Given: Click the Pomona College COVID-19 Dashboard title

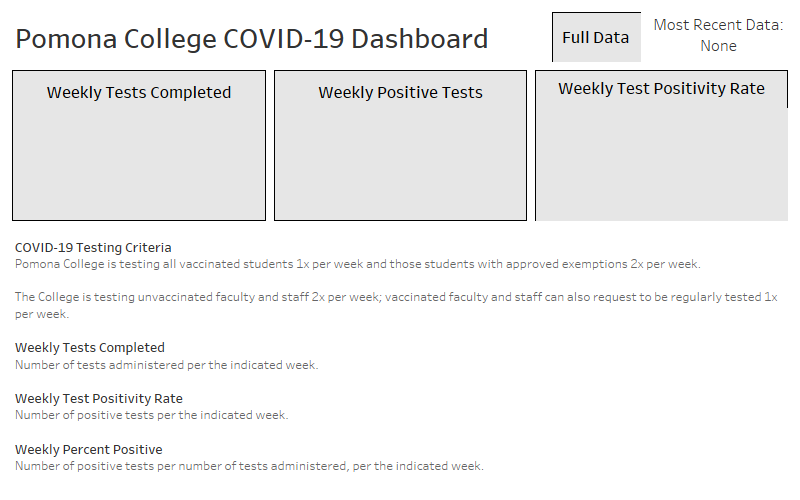Looking at the screenshot, I should pos(252,39).
